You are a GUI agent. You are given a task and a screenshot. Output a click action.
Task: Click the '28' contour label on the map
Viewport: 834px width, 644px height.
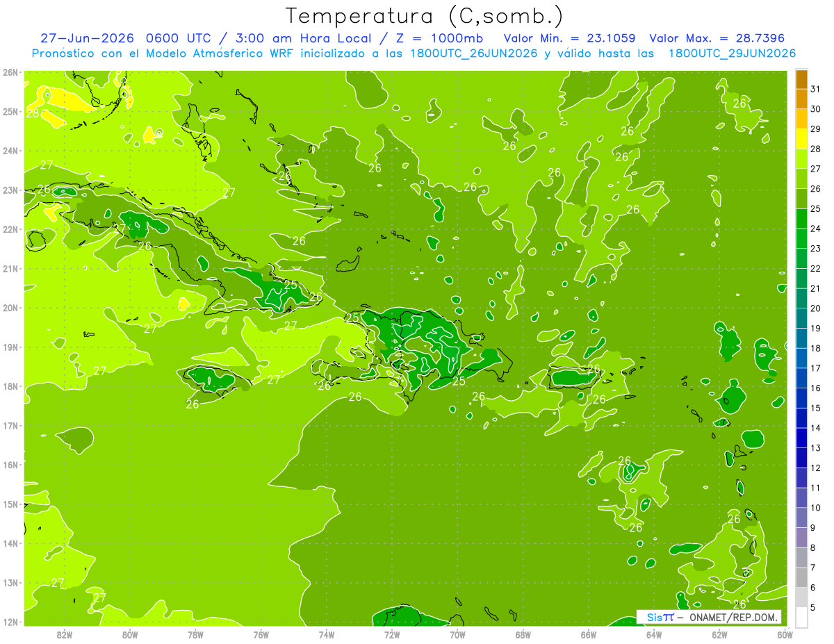[32, 113]
